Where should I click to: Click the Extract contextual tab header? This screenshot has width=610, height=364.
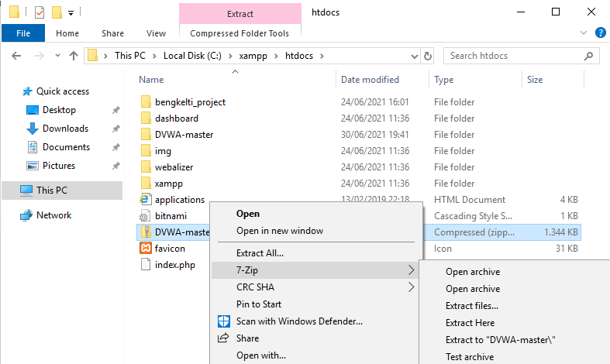click(x=240, y=14)
